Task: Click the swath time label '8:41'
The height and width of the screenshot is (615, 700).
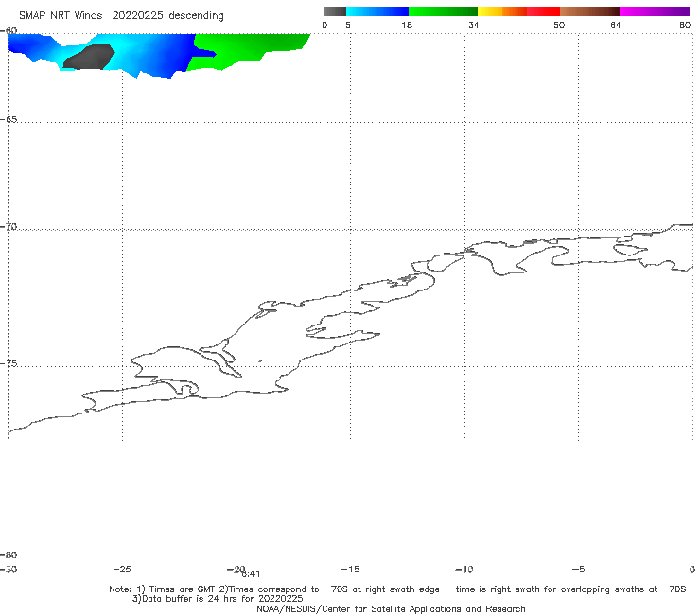Action: click(251, 574)
